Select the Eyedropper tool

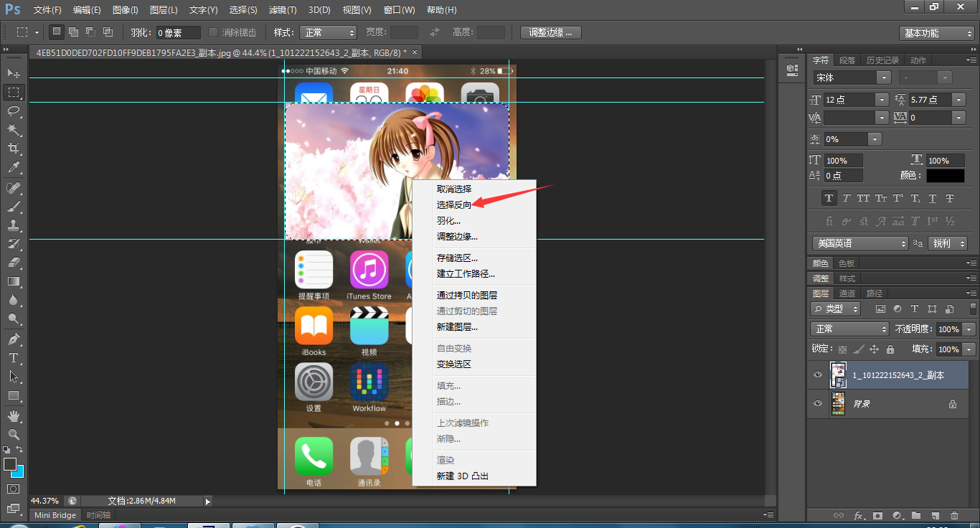[14, 167]
